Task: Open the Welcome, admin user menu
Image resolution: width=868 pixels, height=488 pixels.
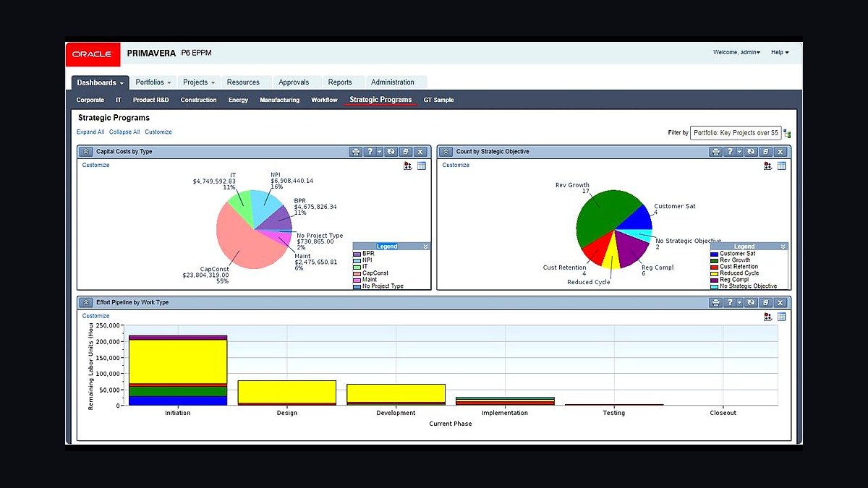Action: [x=736, y=52]
